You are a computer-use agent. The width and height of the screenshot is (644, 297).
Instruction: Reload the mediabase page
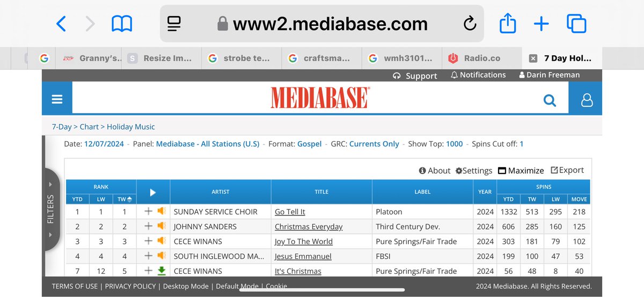(470, 24)
